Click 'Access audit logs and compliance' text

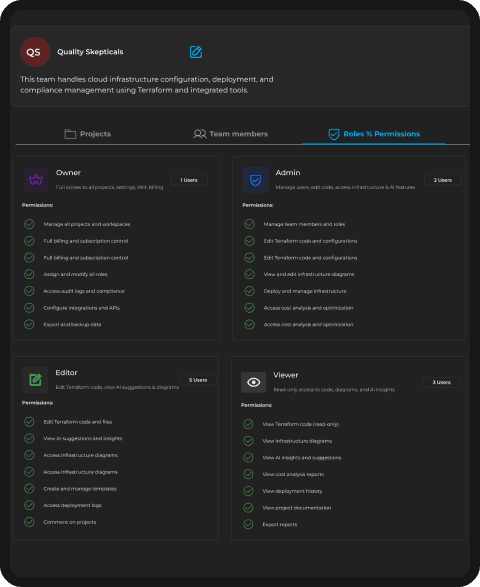coord(84,291)
